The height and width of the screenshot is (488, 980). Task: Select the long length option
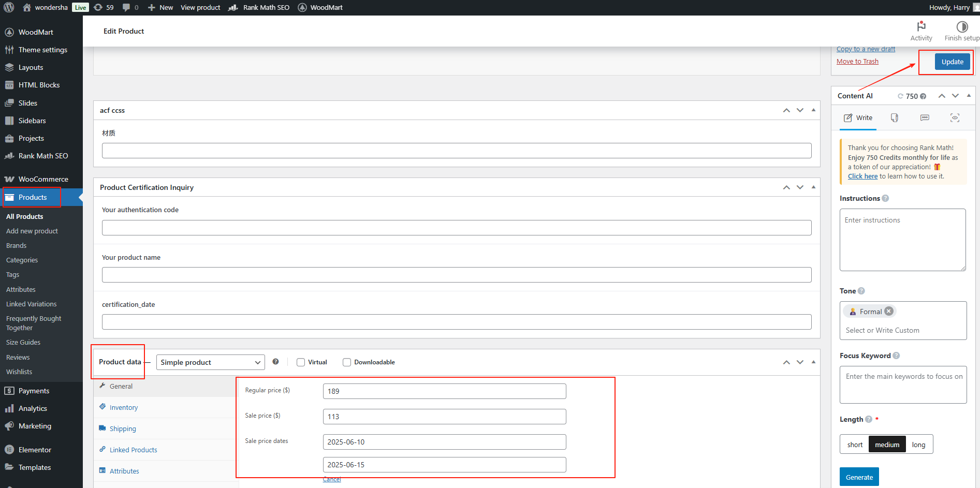[918, 445]
